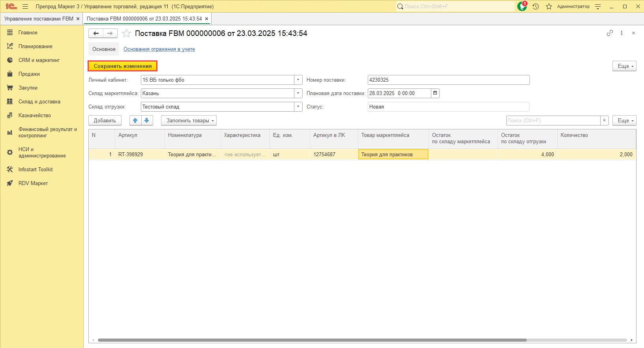Click the Номер поставки input field
The width and height of the screenshot is (644, 348).
tap(448, 80)
